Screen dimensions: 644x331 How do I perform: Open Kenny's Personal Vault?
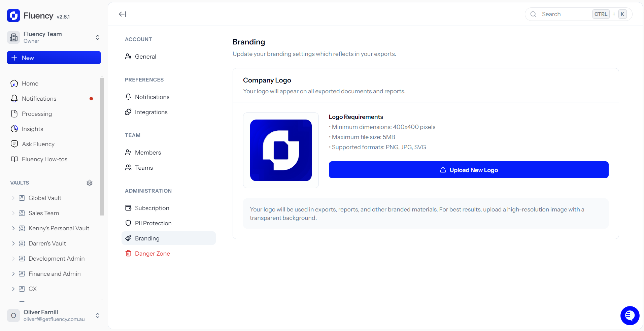(x=59, y=228)
